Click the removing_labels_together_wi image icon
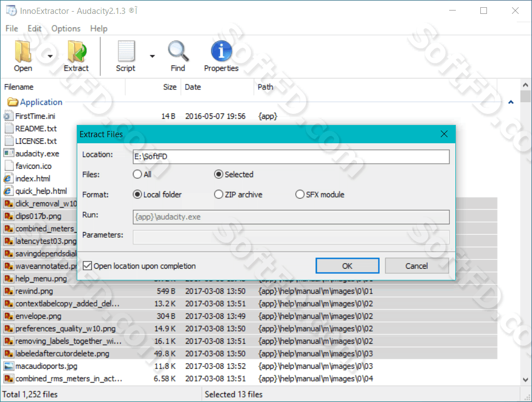The image size is (532, 402). [8, 341]
